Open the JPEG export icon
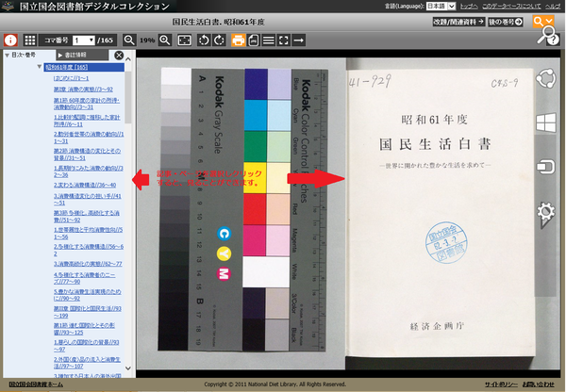Image resolution: width=566 pixels, height=392 pixels. coord(254,40)
